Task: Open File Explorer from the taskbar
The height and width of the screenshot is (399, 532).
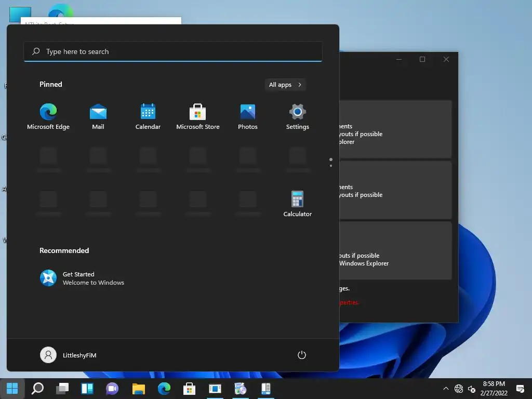Action: tap(138, 389)
